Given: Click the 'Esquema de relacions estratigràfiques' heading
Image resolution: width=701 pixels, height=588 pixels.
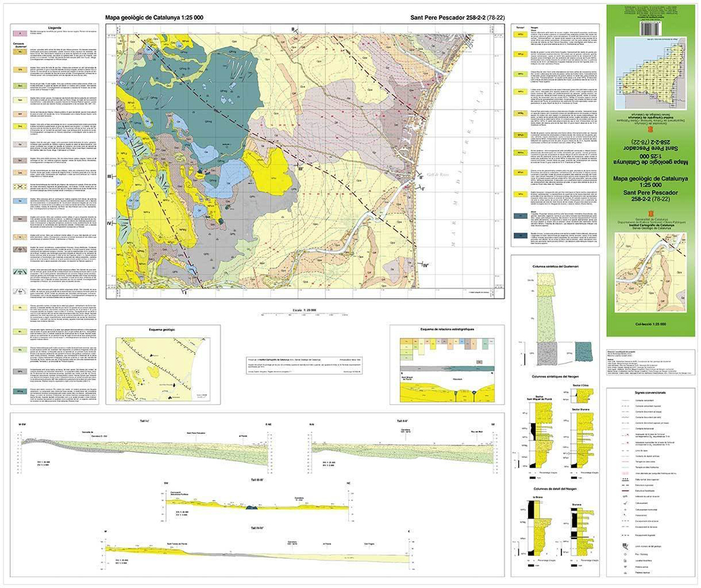Looking at the screenshot, I should [x=446, y=329].
